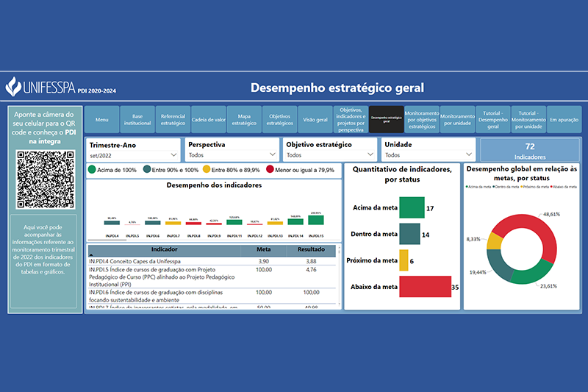This screenshot has width=588, height=392.
Task: Click Próximo da meta donut legend entry
Action: point(534,187)
